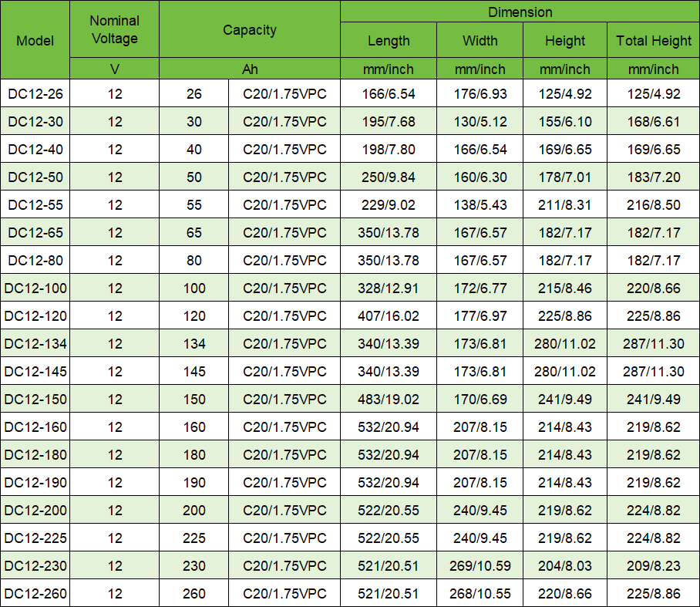Viewport: 700px width, 607px height.
Task: Select total height value 209/8.23
Action: 654,565
